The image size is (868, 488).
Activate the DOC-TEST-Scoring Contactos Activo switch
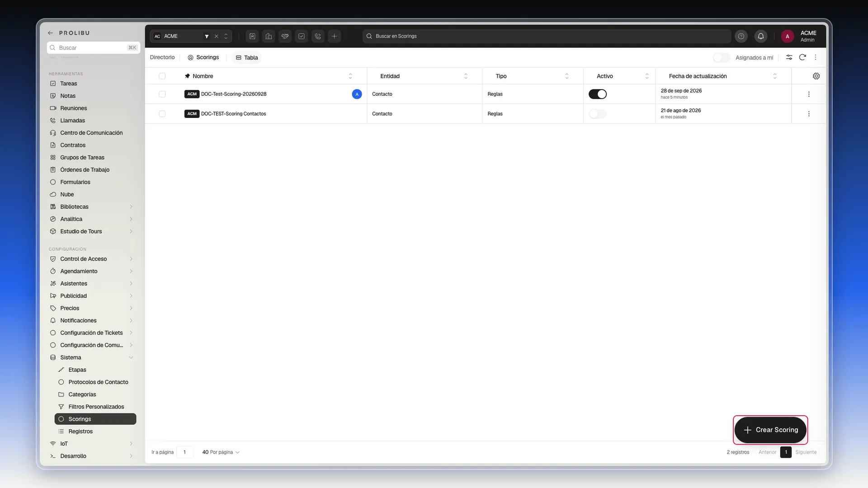pos(598,114)
